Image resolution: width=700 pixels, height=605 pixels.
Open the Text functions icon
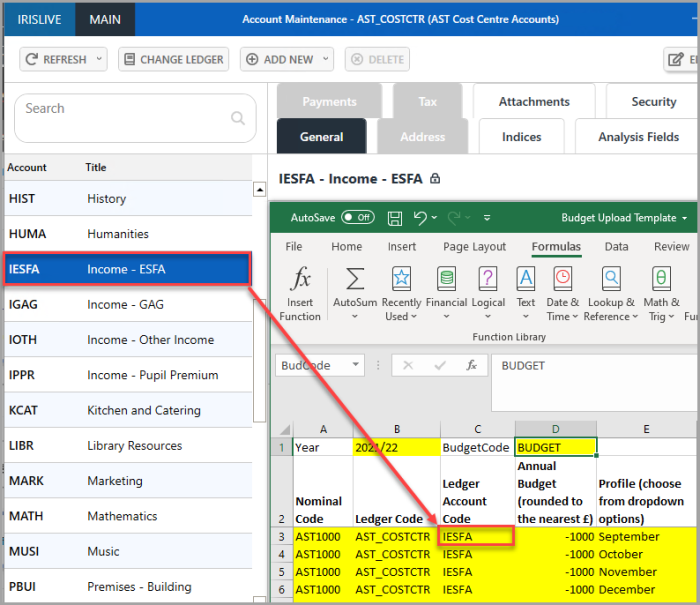click(526, 279)
